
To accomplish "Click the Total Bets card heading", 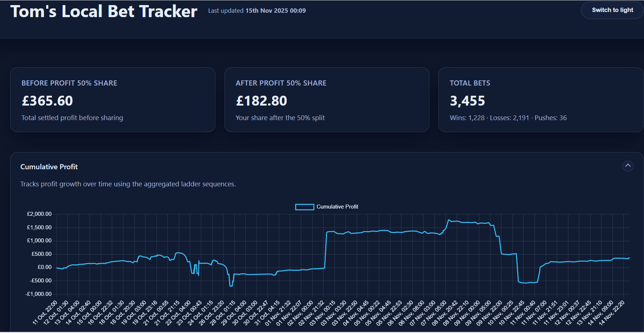I will pos(470,83).
